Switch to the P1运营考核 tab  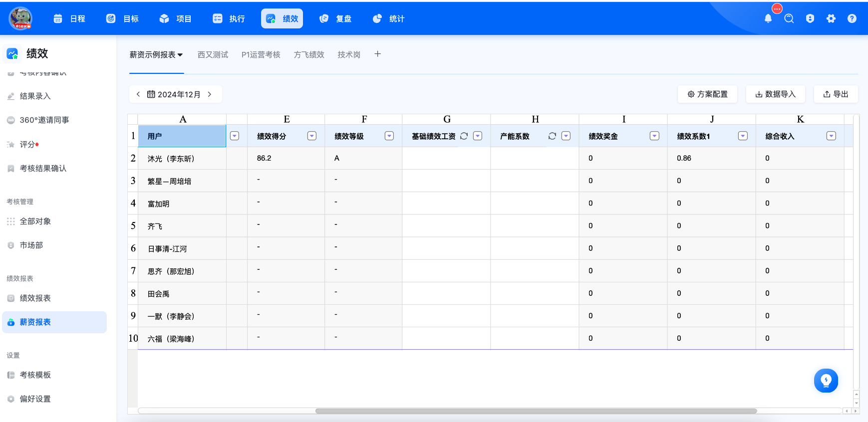click(261, 55)
